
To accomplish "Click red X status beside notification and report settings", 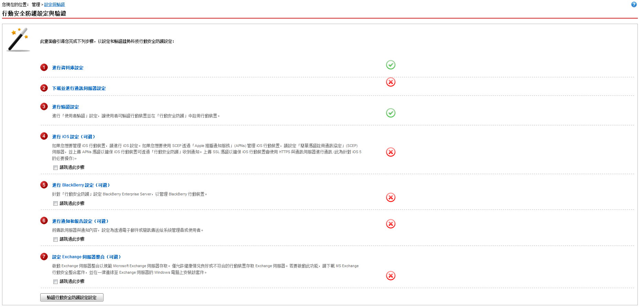I will point(391,224).
